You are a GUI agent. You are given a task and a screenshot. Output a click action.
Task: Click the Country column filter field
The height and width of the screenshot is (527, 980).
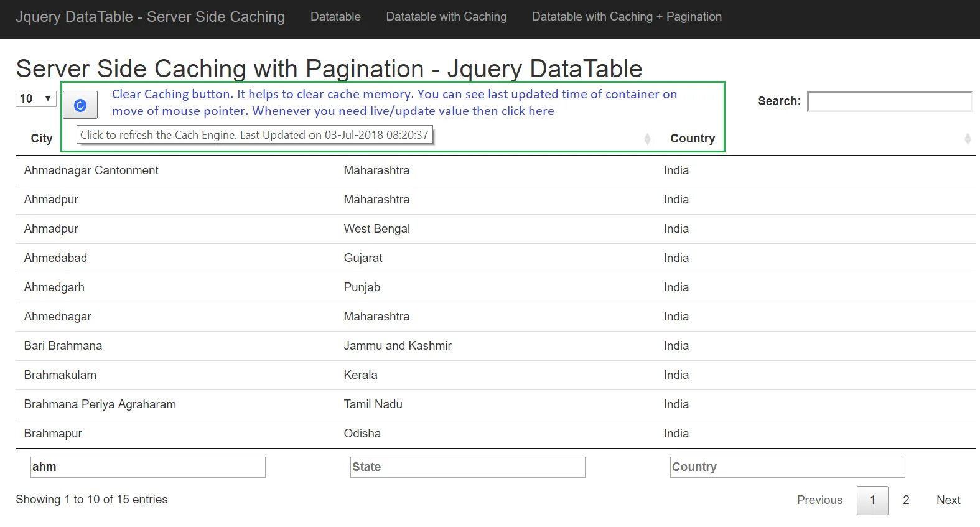(x=788, y=467)
